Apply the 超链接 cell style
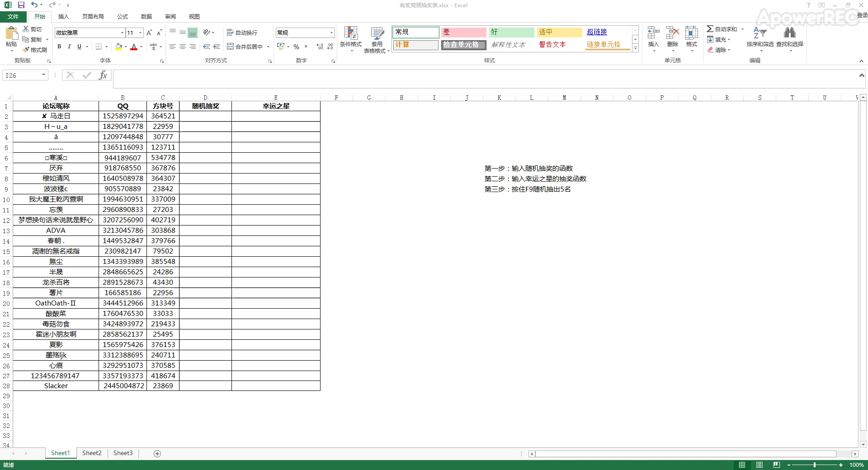 [608, 32]
